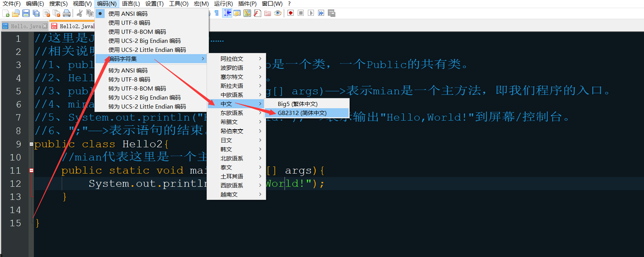Expand the 阿拉伯文 character set submenu

236,59
